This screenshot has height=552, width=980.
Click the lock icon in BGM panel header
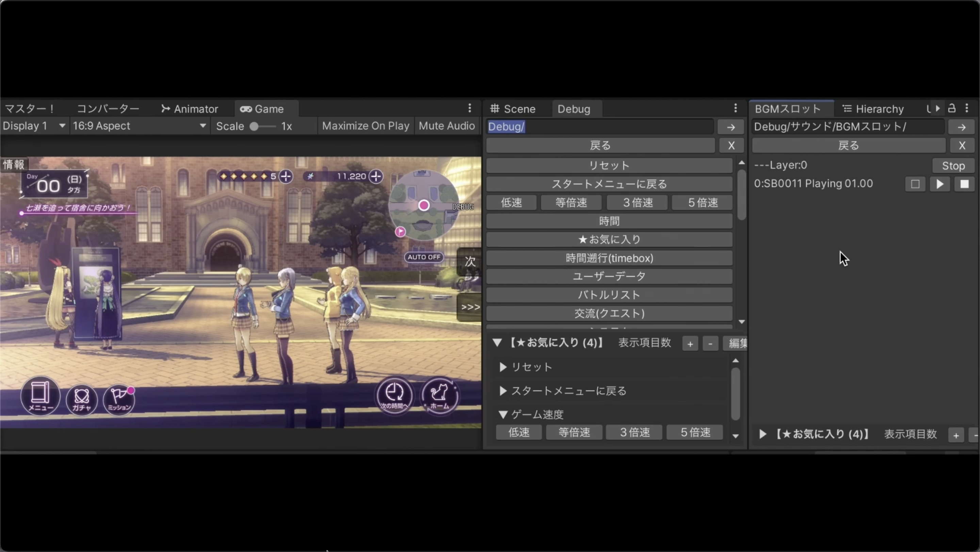(x=951, y=109)
